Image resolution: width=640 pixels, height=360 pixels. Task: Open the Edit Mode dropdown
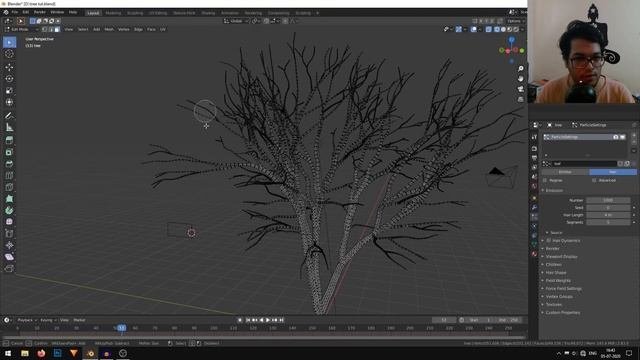[21, 29]
